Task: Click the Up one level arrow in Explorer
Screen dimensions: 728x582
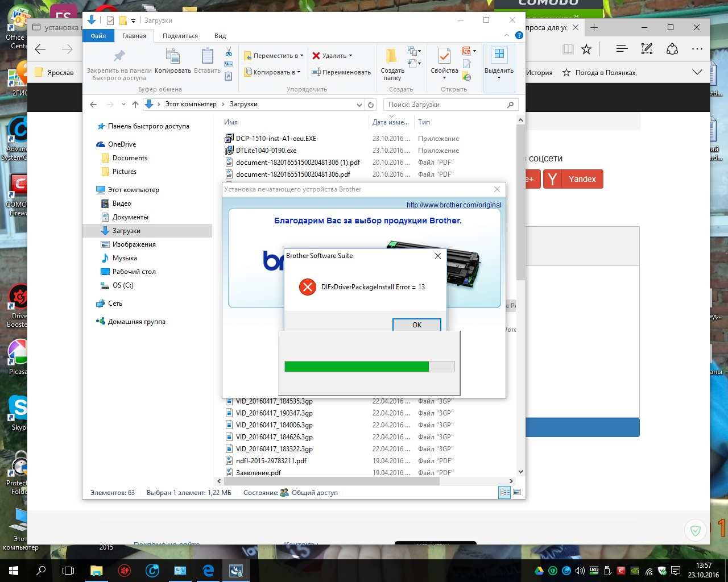Action: click(135, 105)
